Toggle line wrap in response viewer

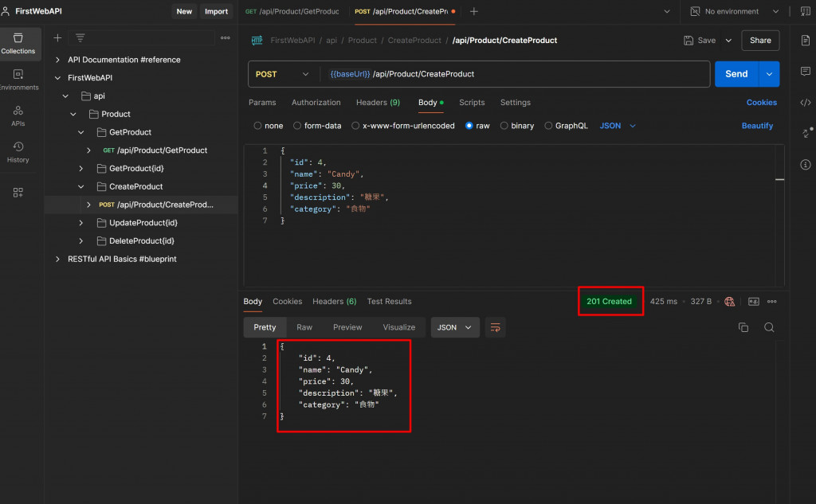(x=495, y=328)
